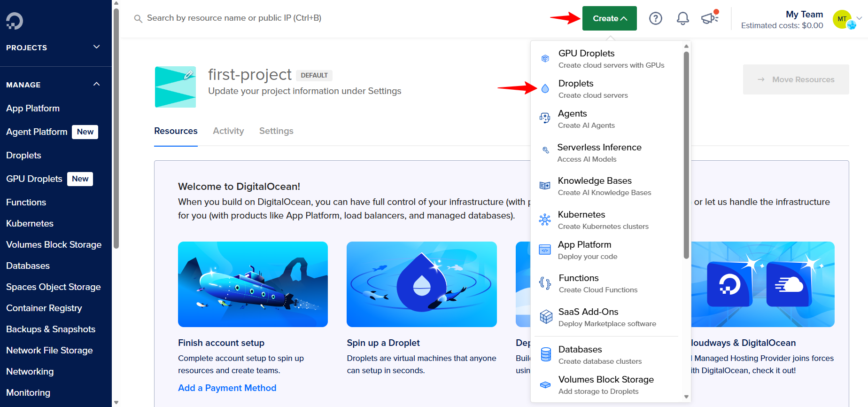The height and width of the screenshot is (407, 868).
Task: Switch to the Settings tab
Action: 276,131
